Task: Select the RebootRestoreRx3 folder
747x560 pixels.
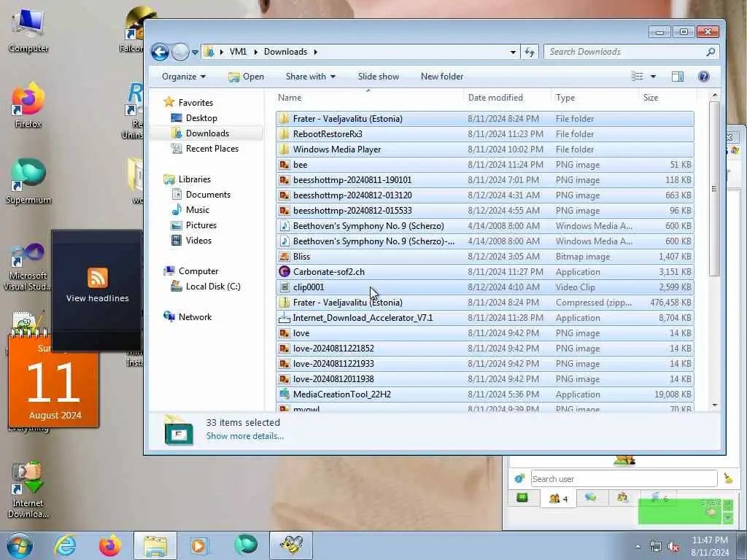Action: click(484, 134)
